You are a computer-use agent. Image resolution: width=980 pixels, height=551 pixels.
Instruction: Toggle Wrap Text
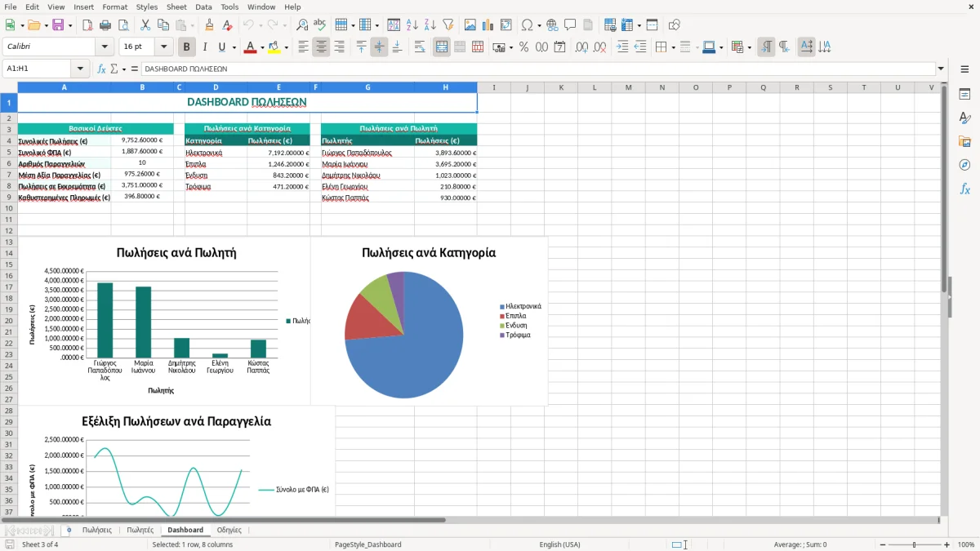(x=420, y=47)
